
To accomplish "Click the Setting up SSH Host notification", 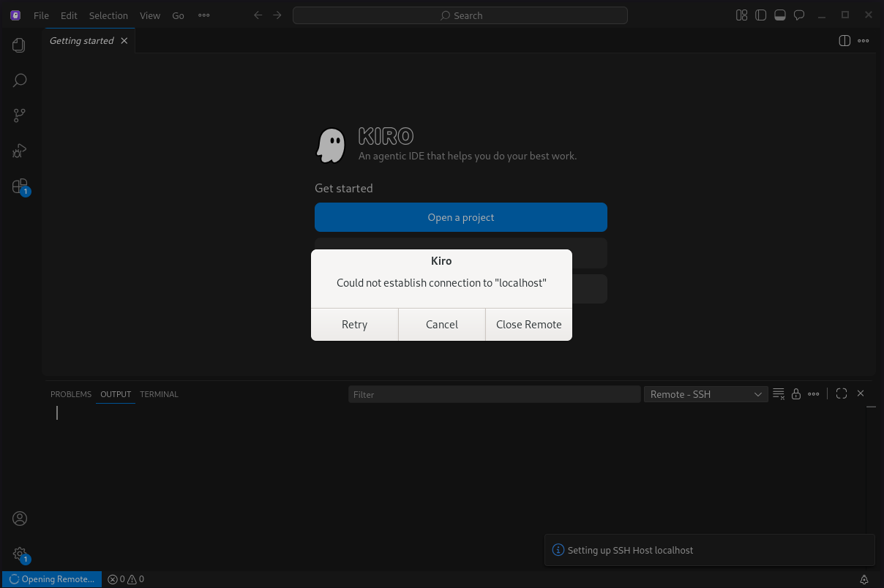I will (x=710, y=550).
